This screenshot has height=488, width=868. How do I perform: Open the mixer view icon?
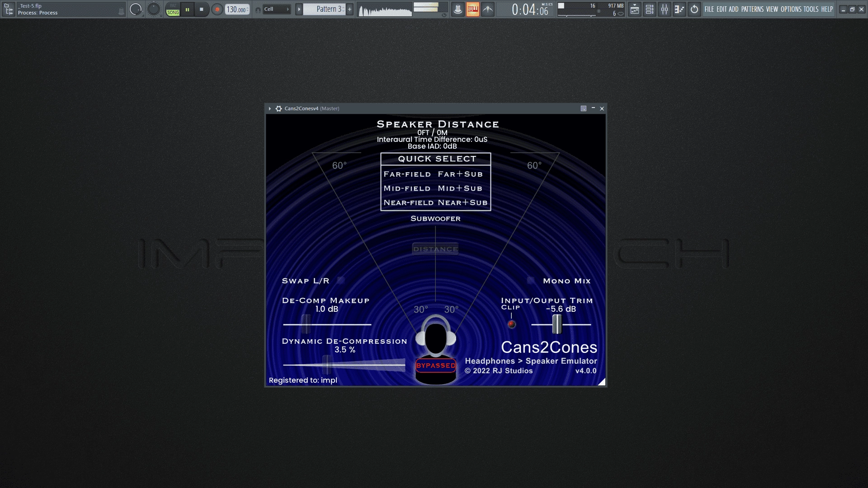tap(665, 9)
